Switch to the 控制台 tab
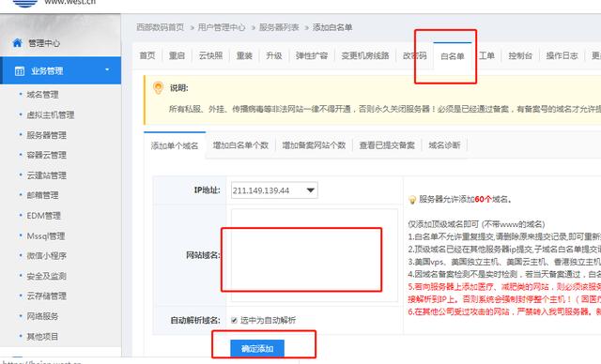The width and height of the screenshot is (601, 364). click(520, 55)
